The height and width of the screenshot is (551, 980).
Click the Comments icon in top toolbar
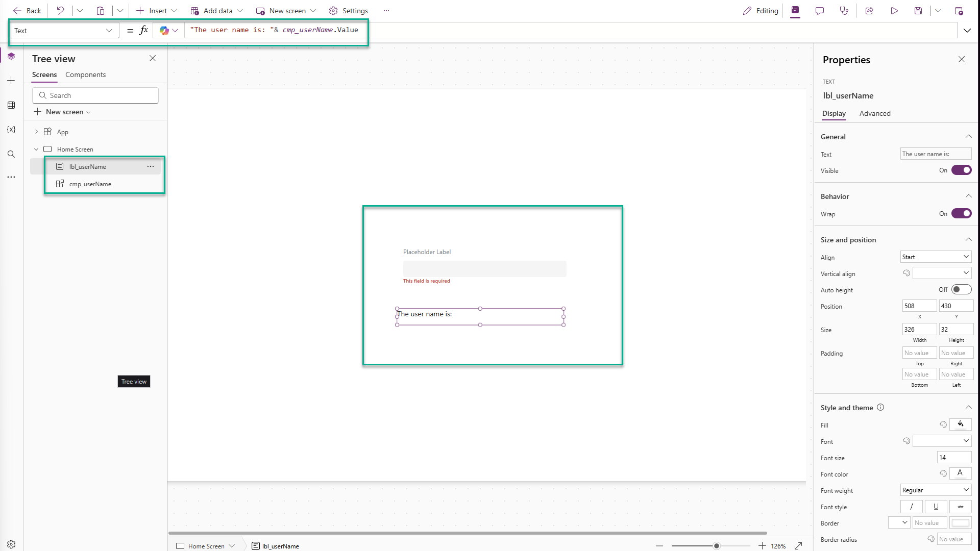(x=820, y=11)
